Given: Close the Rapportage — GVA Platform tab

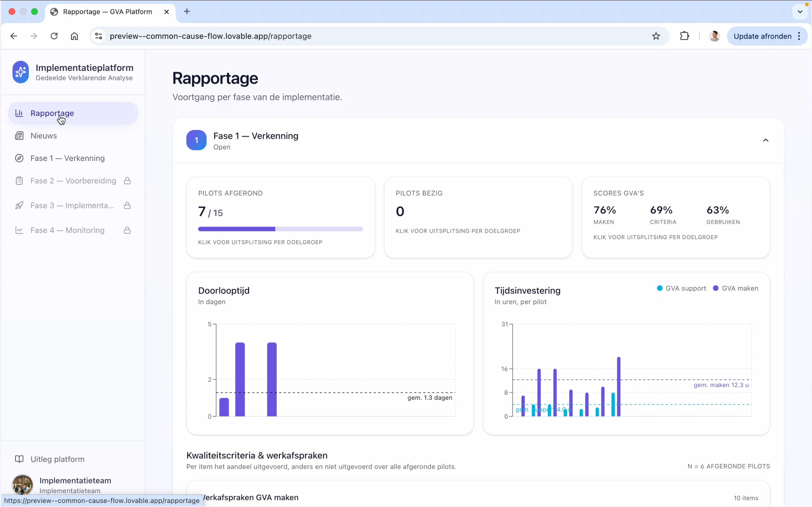Looking at the screenshot, I should pos(167,12).
